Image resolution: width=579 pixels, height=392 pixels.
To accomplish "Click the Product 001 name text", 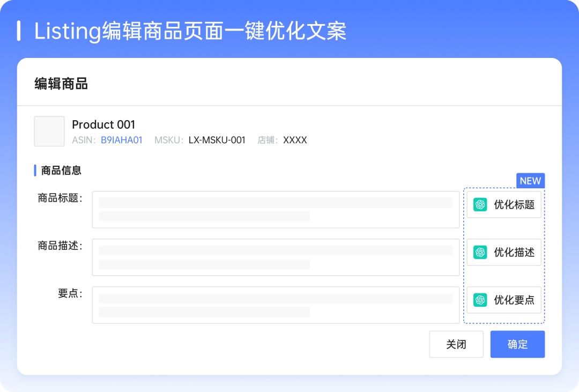I will tap(103, 124).
